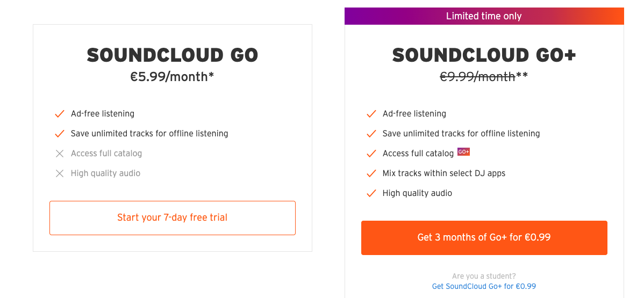Image resolution: width=644 pixels, height=298 pixels.
Task: Click X icon next to Go High quality audio
Action: coord(60,173)
